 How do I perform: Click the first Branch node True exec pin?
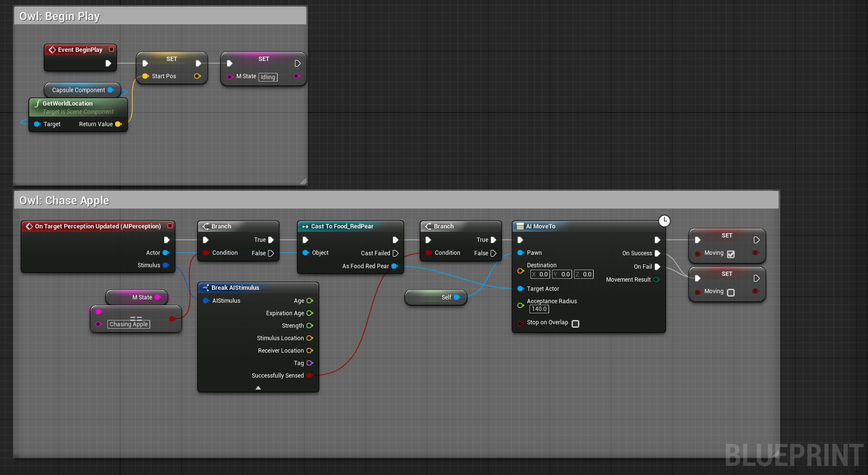pos(271,239)
